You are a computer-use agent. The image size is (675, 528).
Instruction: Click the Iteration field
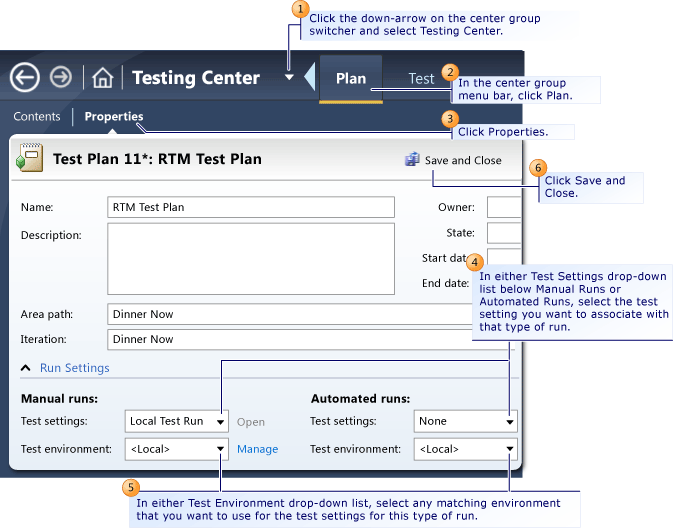[290, 339]
